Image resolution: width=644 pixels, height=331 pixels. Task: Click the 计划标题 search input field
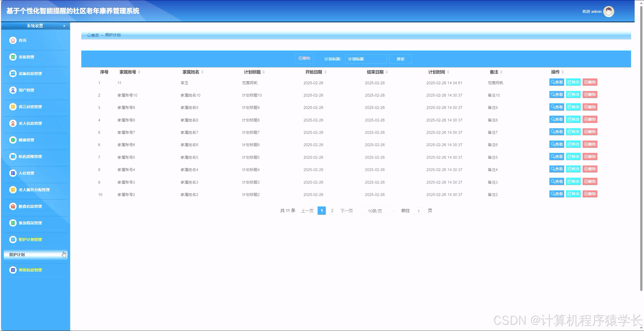pyautogui.click(x=366, y=59)
